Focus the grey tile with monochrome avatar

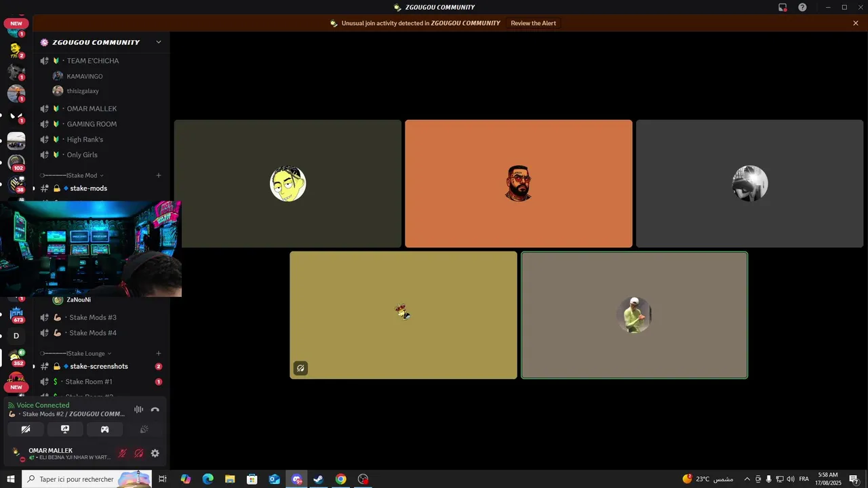coord(750,184)
